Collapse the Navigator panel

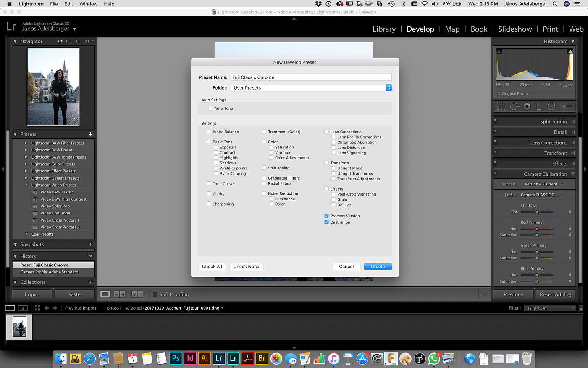(x=15, y=41)
